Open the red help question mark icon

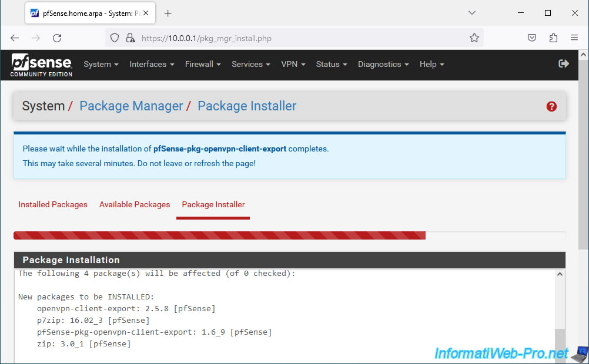pyautogui.click(x=551, y=107)
